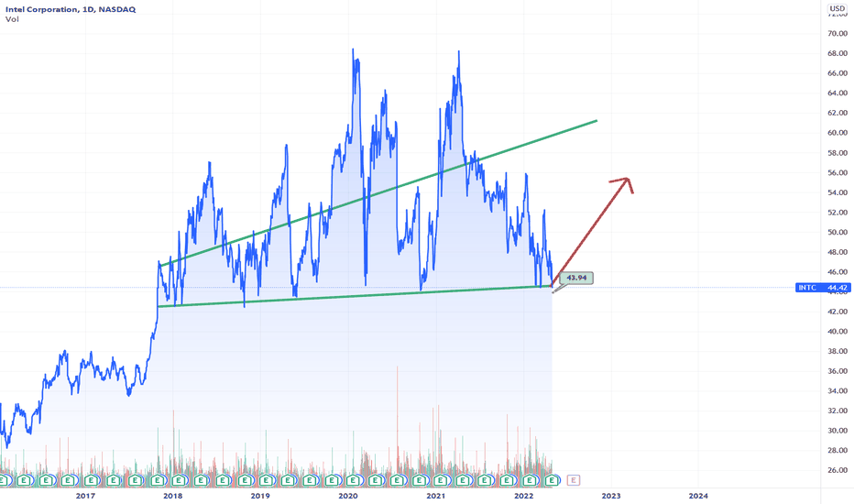Open the USD currency selector
The image size is (854, 504).
pyautogui.click(x=838, y=8)
